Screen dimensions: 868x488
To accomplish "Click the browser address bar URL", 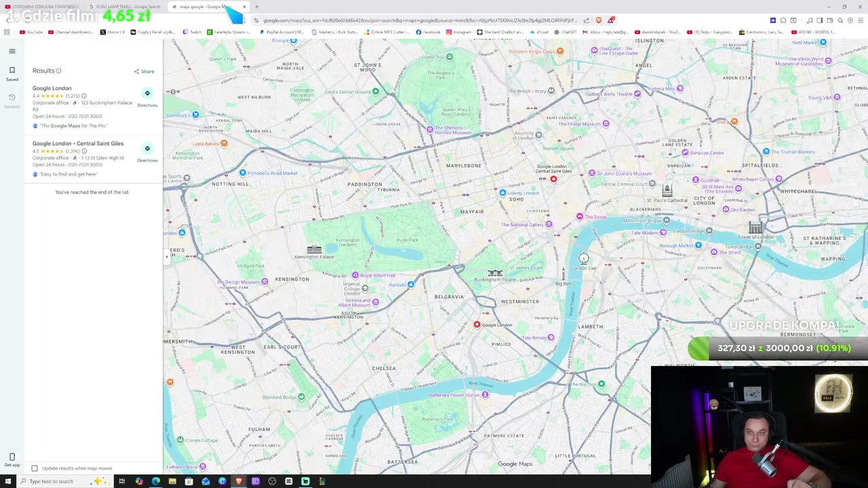I will point(420,20).
